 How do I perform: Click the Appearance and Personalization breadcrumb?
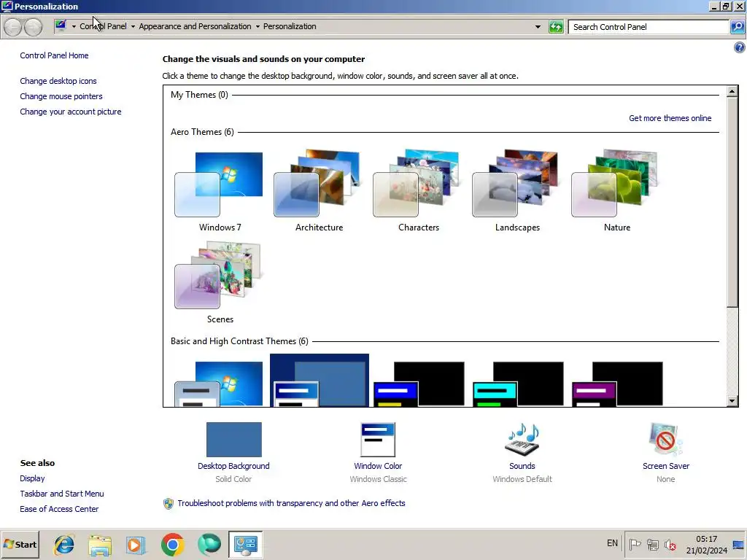click(x=195, y=26)
